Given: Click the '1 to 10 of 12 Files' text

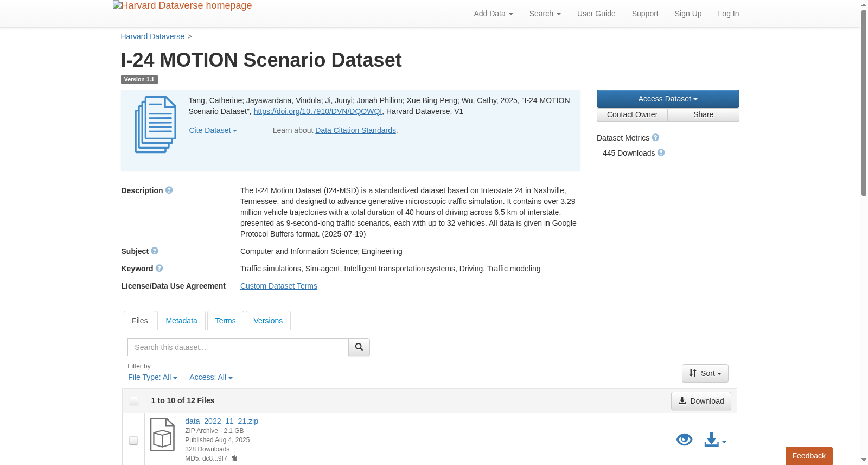Looking at the screenshot, I should pyautogui.click(x=183, y=400).
